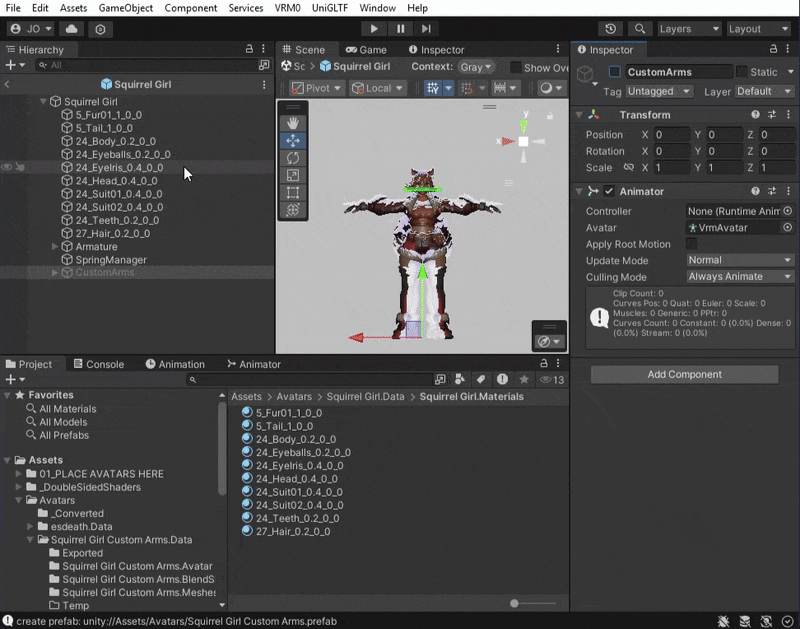
Task: Click the Add Component button
Action: pyautogui.click(x=684, y=374)
